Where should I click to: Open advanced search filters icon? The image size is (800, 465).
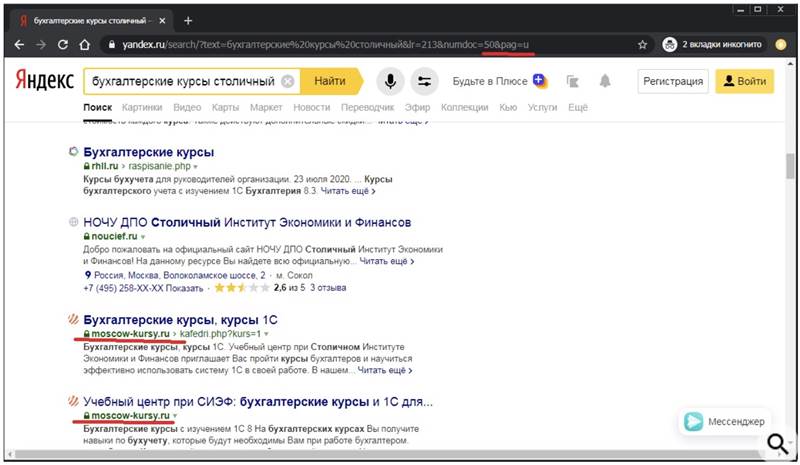pyautogui.click(x=424, y=81)
